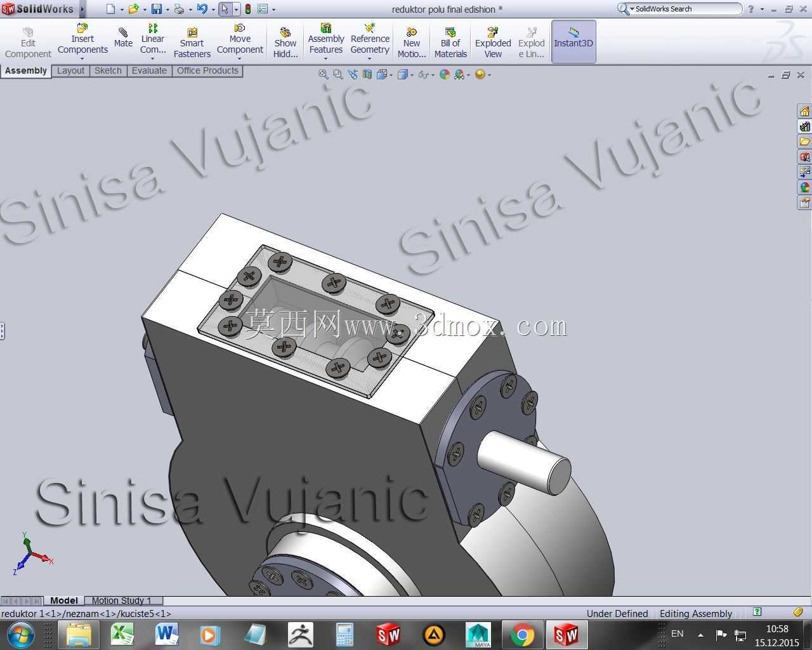Screen dimensions: 812x650
Task: Switch to the Layout tab
Action: pyautogui.click(x=70, y=70)
